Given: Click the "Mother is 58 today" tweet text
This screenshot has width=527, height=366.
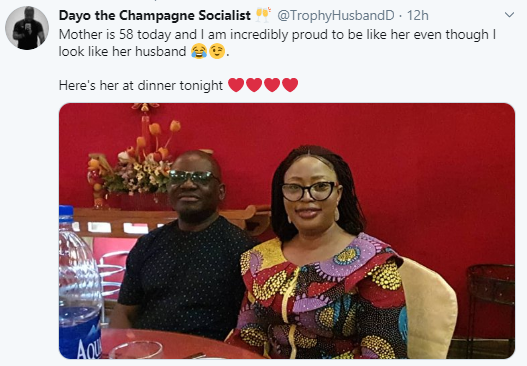Looking at the screenshot, I should [277, 43].
